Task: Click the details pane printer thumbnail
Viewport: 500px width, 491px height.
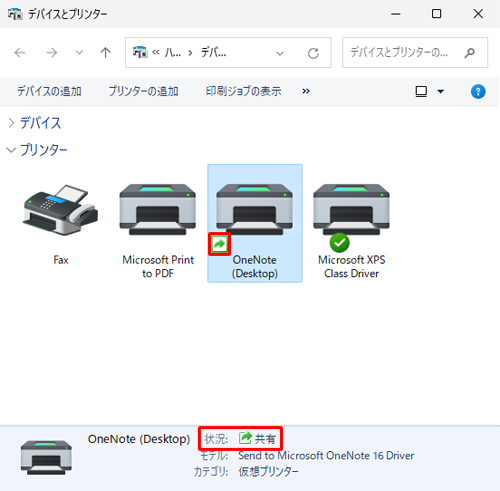Action: click(x=46, y=457)
